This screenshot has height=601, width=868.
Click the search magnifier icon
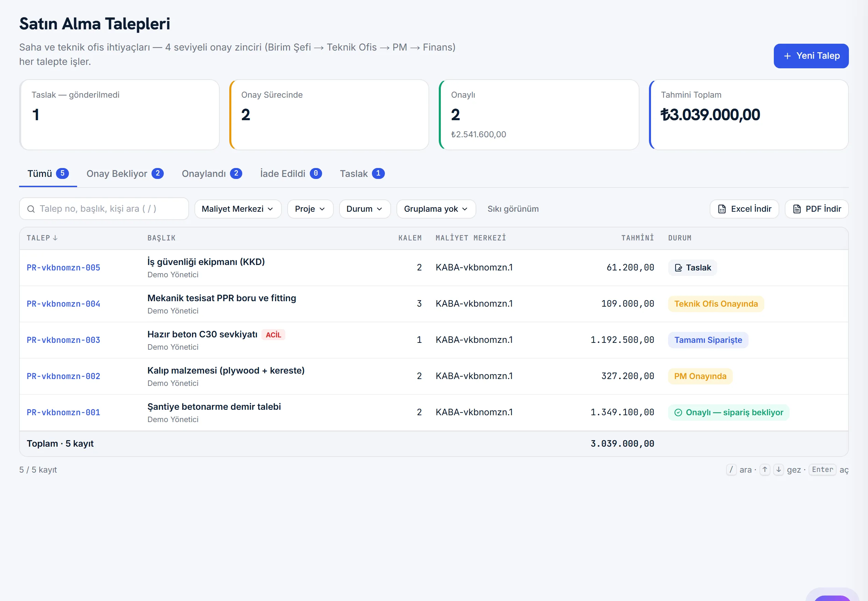(31, 209)
